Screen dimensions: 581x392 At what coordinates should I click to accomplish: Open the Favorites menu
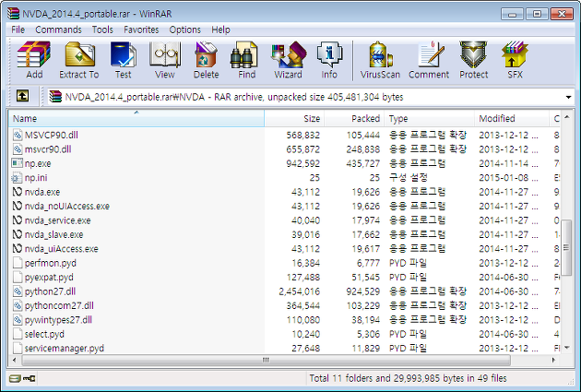point(141,30)
